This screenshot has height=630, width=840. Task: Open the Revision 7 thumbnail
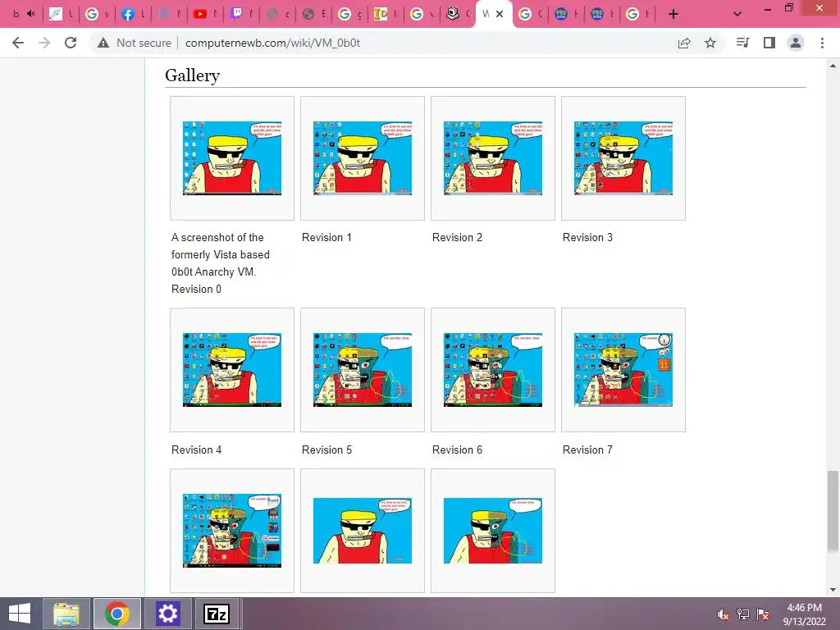tap(623, 370)
